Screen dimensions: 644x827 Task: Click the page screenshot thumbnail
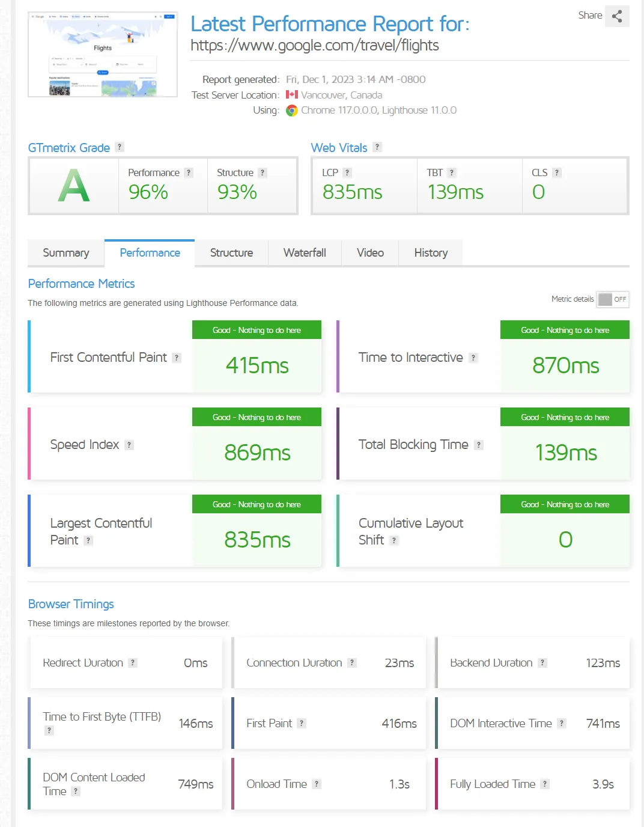click(x=103, y=54)
